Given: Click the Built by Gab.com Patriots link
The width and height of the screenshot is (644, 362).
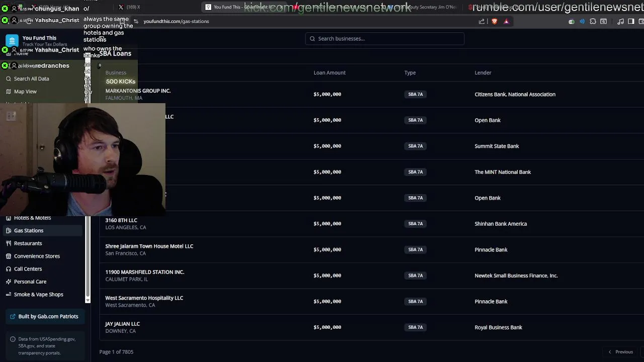Looking at the screenshot, I should (x=44, y=316).
